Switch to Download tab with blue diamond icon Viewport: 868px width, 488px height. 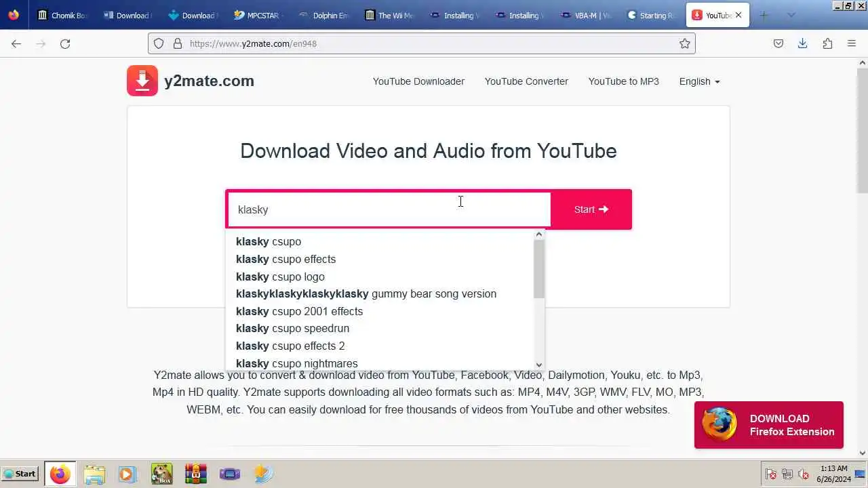[x=192, y=15]
